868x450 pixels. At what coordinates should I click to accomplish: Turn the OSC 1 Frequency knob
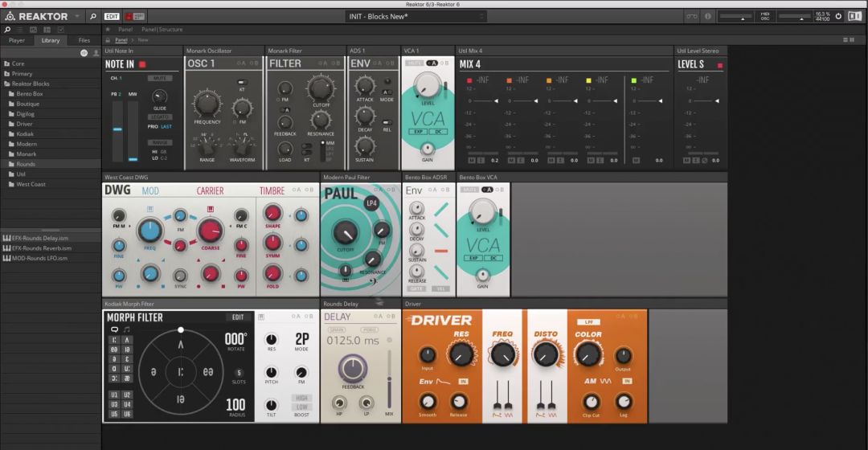coord(207,104)
